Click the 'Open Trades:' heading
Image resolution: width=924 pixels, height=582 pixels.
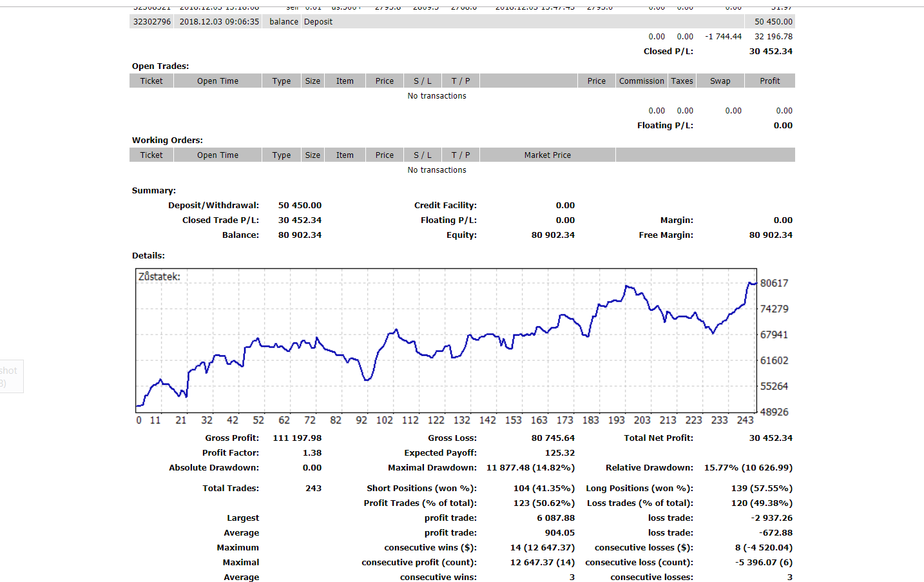(160, 66)
